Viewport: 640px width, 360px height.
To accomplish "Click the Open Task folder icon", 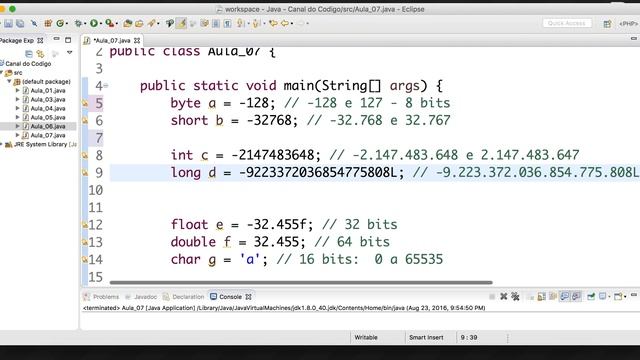I will click(x=139, y=24).
